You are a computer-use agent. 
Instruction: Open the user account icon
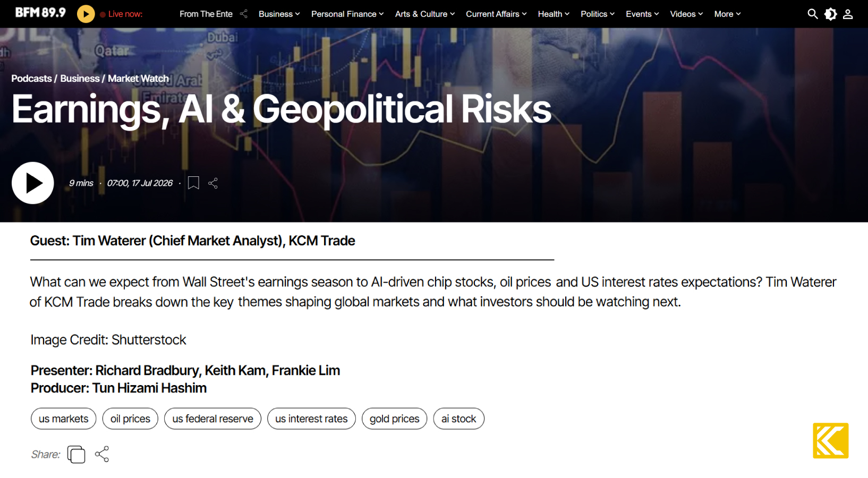coord(848,14)
